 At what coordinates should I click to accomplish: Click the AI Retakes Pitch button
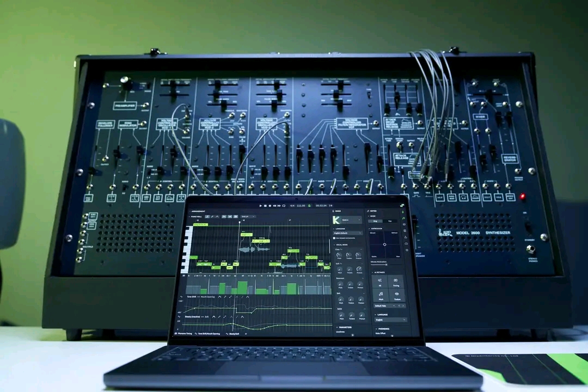pos(380,296)
